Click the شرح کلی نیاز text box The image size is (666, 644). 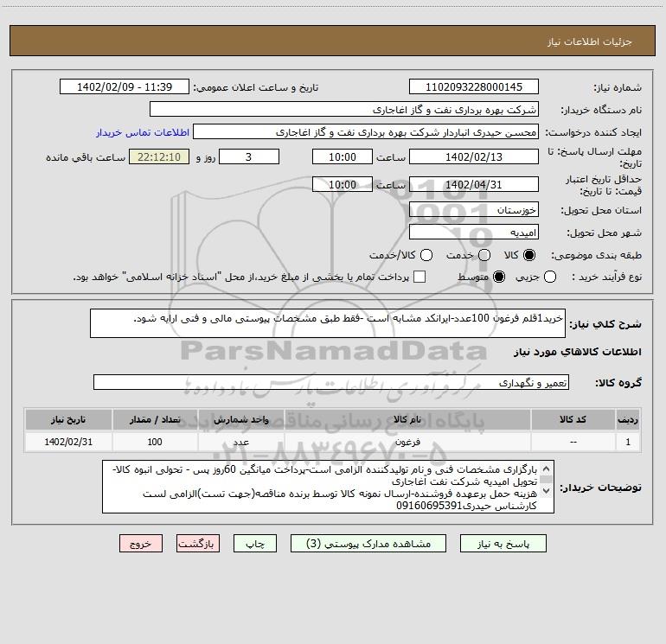(328, 323)
